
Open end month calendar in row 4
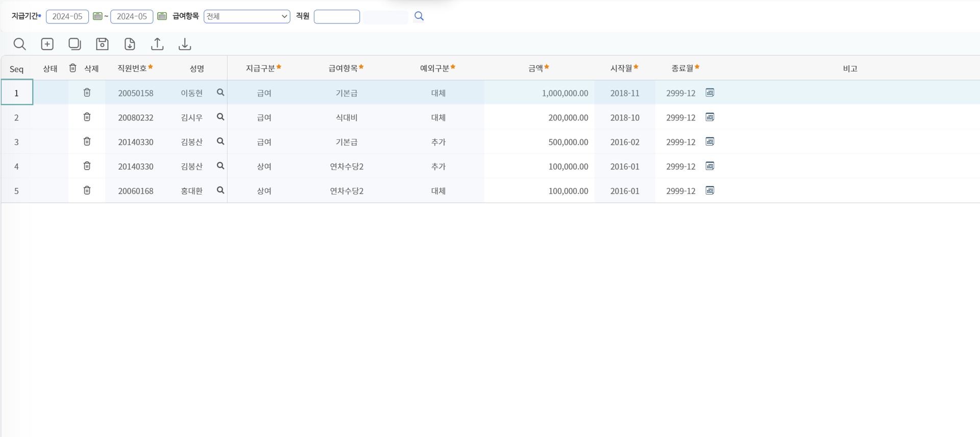tap(710, 166)
